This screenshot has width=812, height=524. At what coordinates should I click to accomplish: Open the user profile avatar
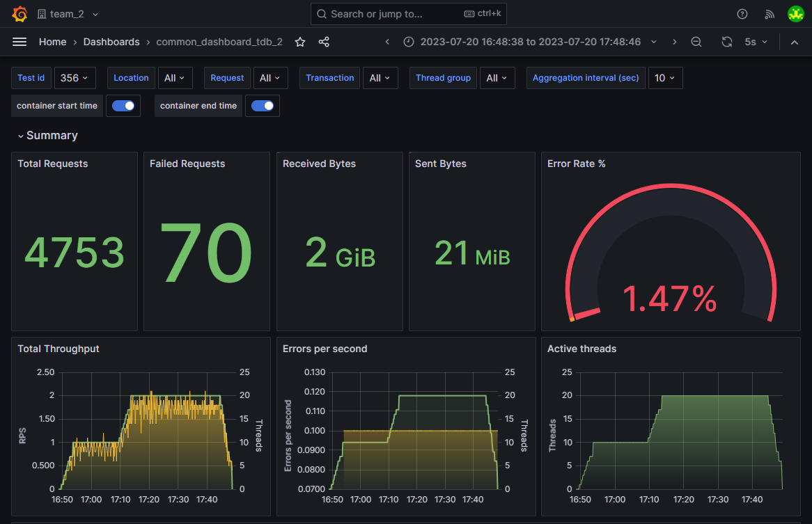(795, 13)
